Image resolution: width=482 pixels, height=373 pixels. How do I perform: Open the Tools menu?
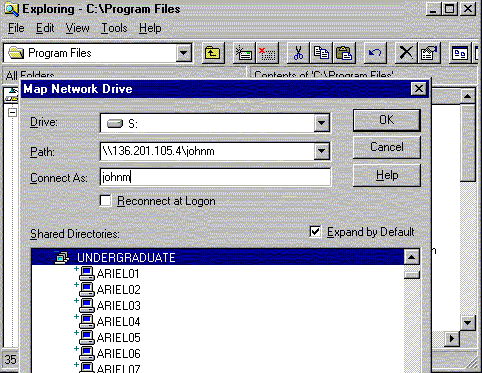pyautogui.click(x=114, y=28)
